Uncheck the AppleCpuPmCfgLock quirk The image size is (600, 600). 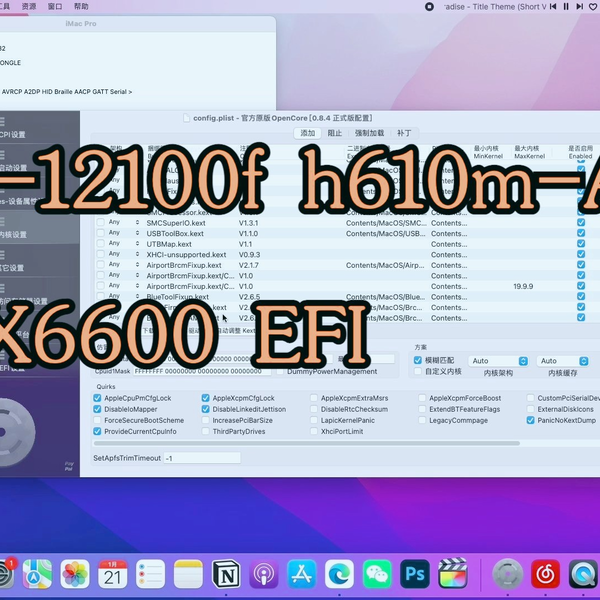[97, 398]
